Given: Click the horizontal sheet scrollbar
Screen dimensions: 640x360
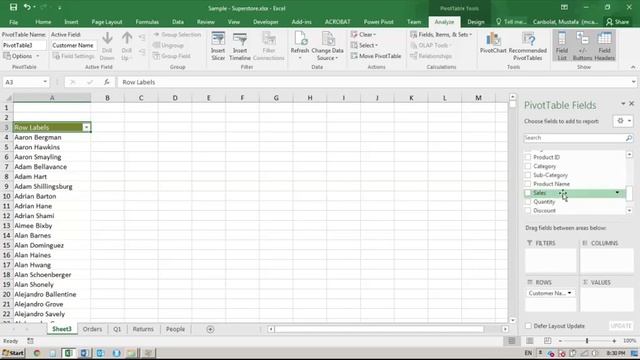Looking at the screenshot, I should tap(379, 329).
